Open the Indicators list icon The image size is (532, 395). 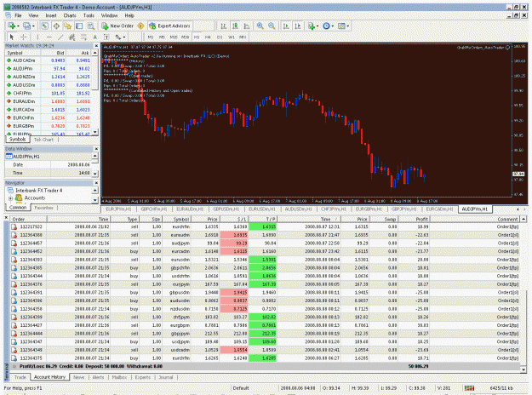click(312, 26)
